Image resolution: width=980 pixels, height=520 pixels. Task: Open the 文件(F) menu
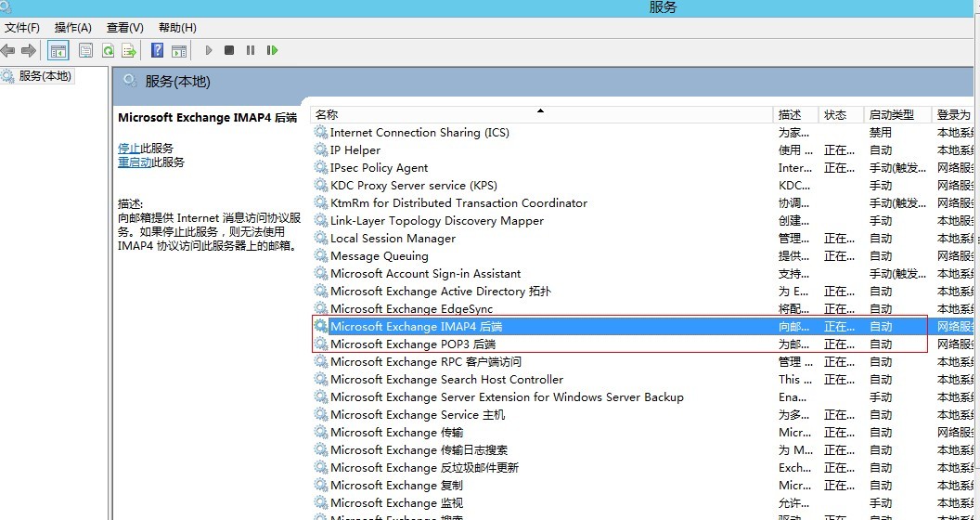click(x=22, y=28)
